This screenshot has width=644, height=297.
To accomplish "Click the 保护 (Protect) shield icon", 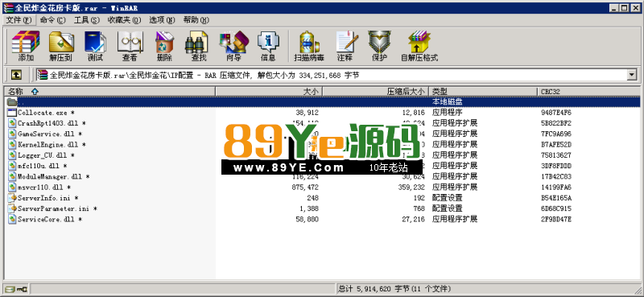I will point(379,46).
